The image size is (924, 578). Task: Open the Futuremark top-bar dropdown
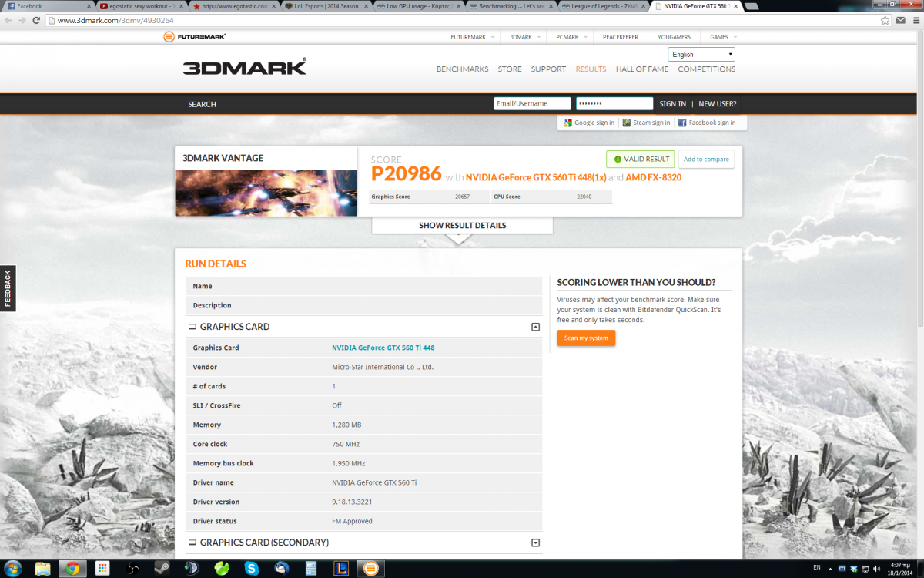coord(472,37)
